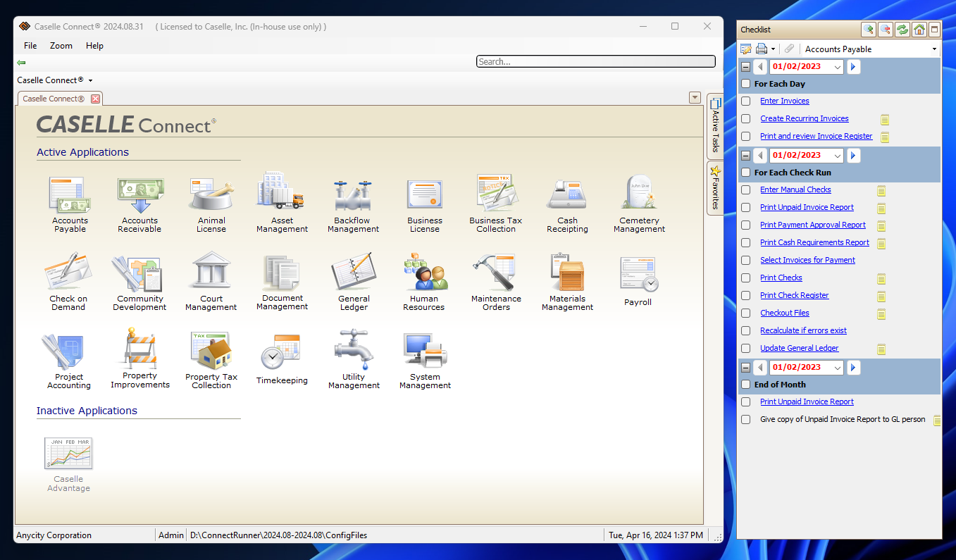Open the Active Tasks side tab

pos(715,125)
